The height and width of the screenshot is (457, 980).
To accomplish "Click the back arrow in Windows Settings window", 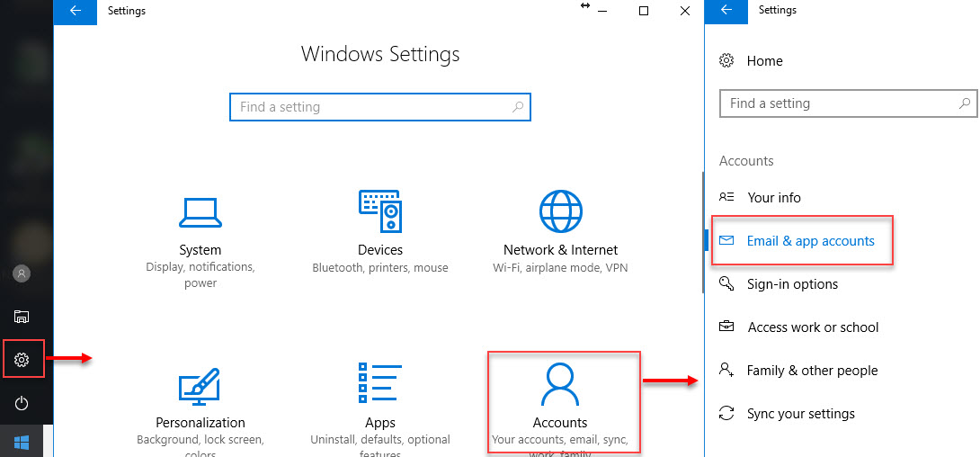I will (x=76, y=11).
